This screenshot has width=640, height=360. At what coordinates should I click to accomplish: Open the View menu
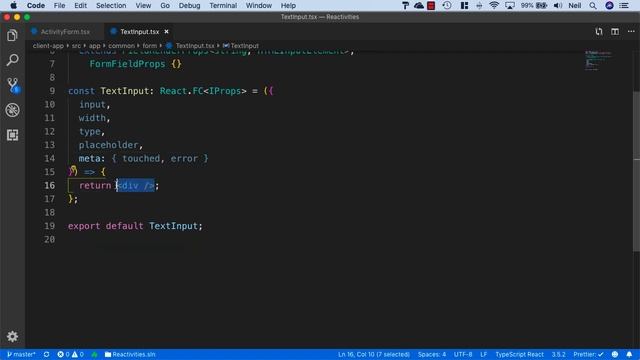click(143, 5)
